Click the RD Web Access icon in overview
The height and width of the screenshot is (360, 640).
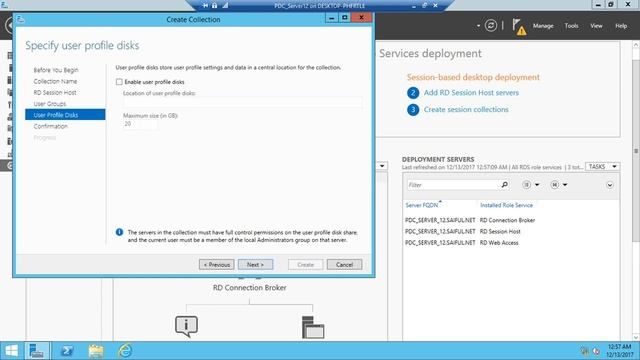point(187,326)
